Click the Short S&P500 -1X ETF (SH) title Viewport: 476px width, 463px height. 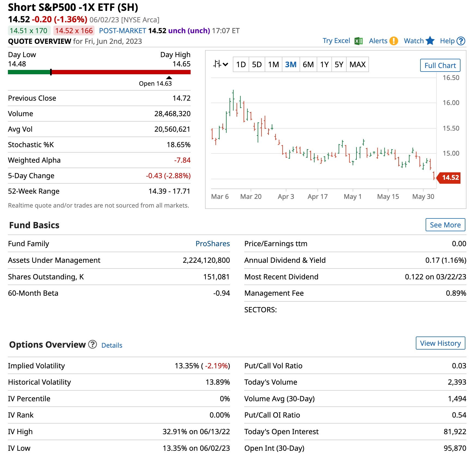[73, 7]
